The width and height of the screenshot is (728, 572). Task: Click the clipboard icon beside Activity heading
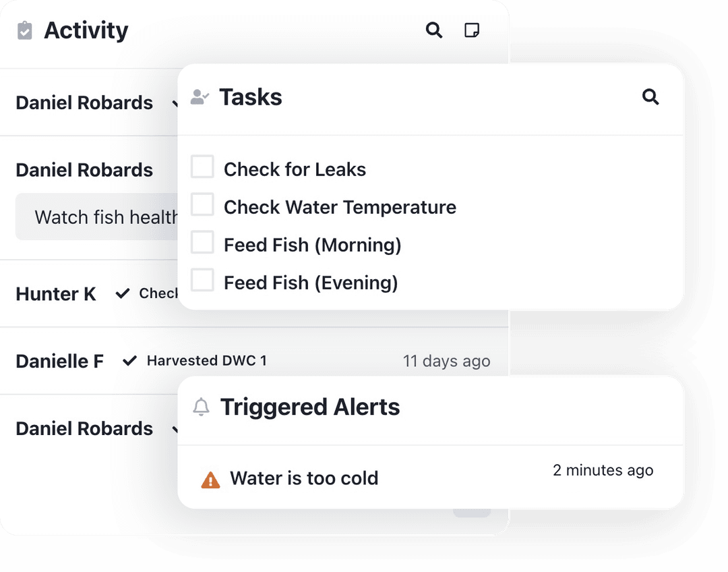pyautogui.click(x=24, y=30)
